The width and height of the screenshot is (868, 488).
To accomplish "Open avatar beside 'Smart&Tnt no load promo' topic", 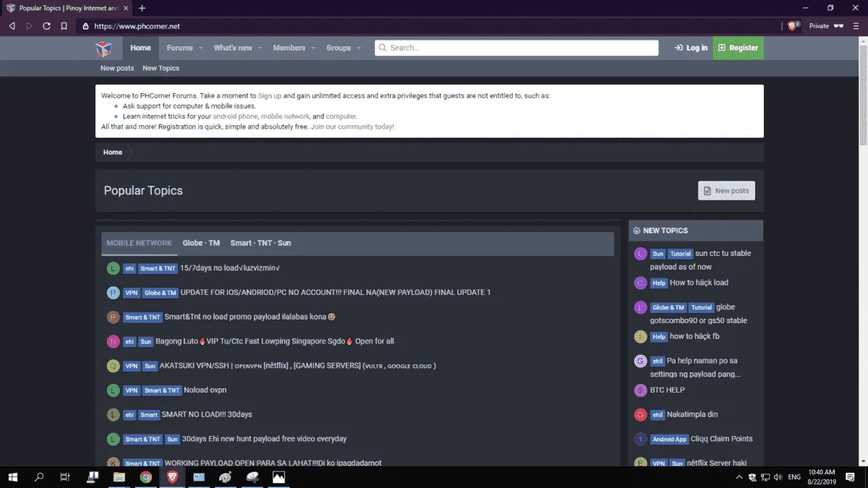I will pyautogui.click(x=114, y=317).
